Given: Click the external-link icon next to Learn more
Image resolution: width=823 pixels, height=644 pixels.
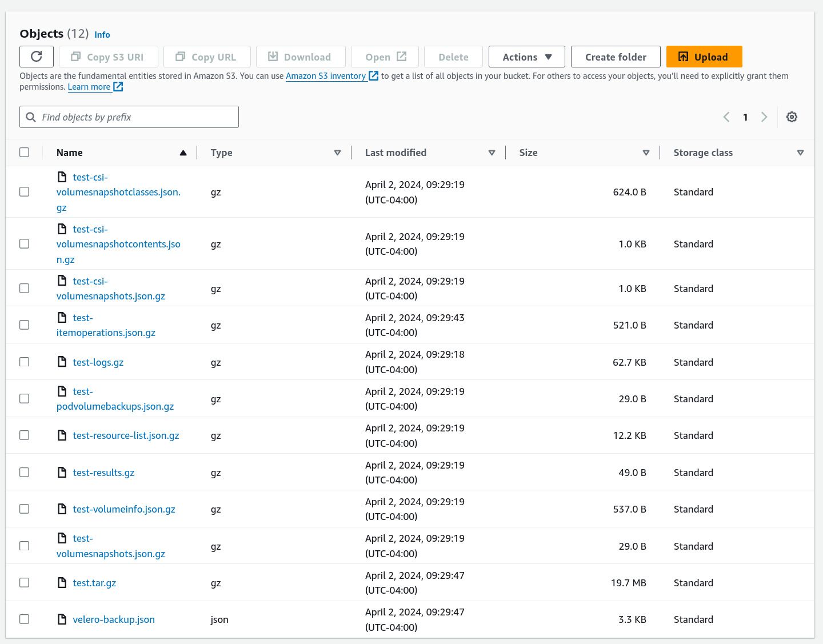Looking at the screenshot, I should (118, 86).
